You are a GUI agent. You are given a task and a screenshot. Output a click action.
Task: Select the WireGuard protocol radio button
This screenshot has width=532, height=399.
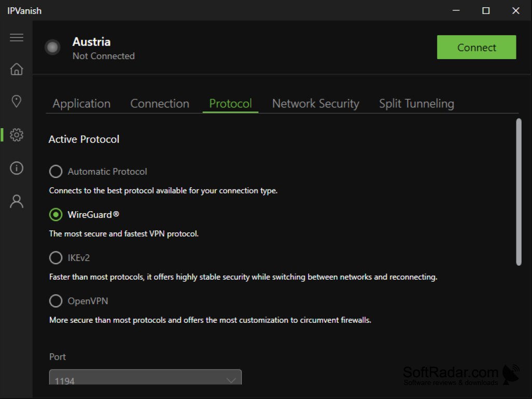pyautogui.click(x=56, y=214)
